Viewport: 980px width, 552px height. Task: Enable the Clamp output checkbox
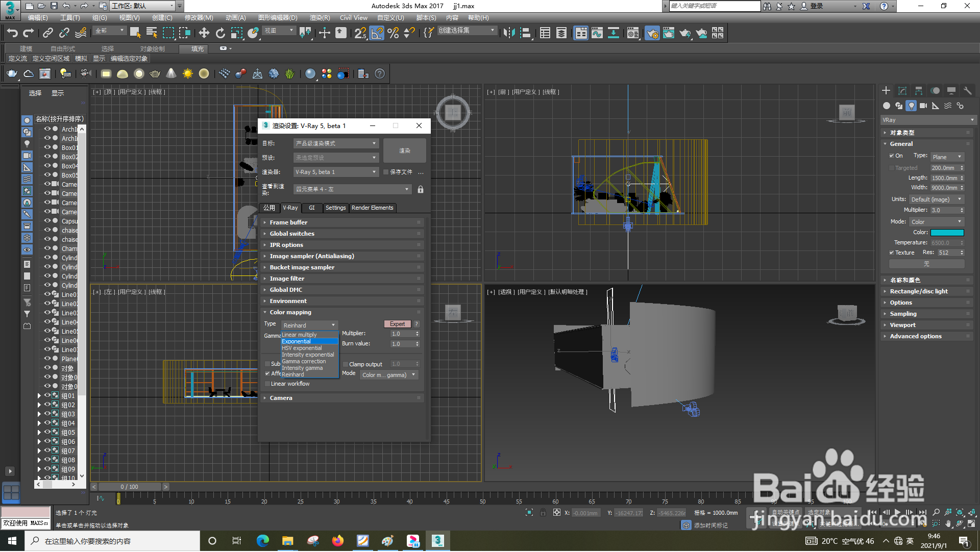pyautogui.click(x=346, y=364)
